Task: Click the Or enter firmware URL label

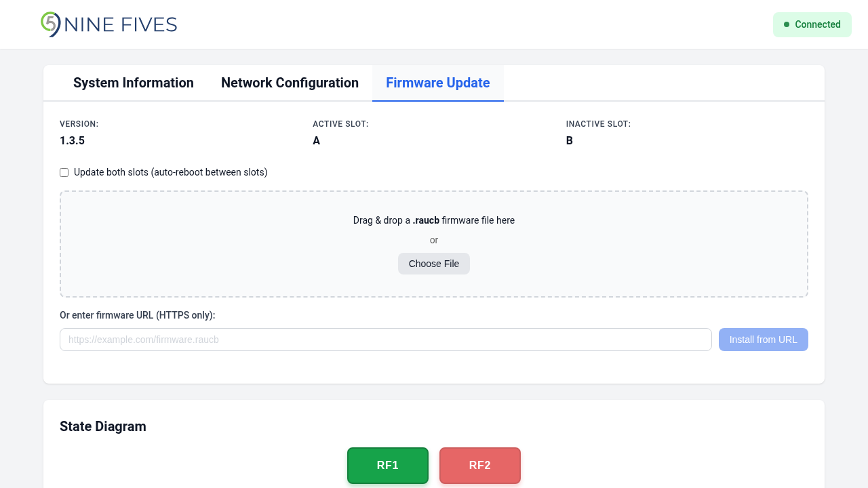Action: pos(137,315)
